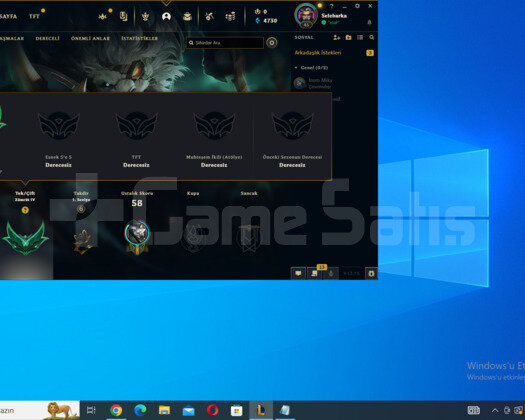Click the Selebarka summoner name

(334, 15)
